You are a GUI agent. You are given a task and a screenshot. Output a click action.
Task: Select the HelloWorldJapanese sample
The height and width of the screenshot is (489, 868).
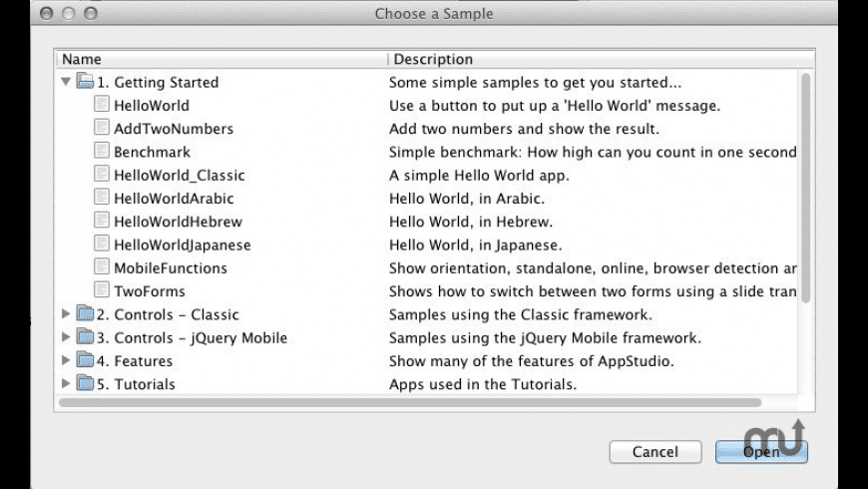coord(182,244)
